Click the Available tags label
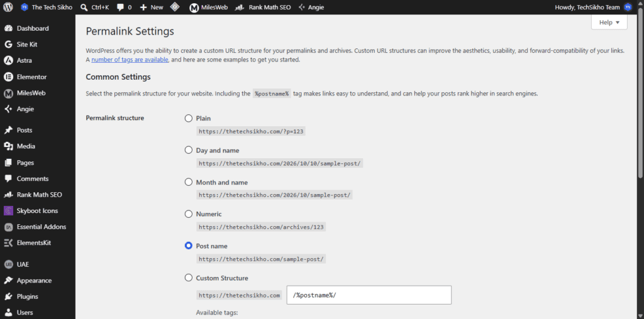Viewport: 644px width, 319px height. click(217, 313)
